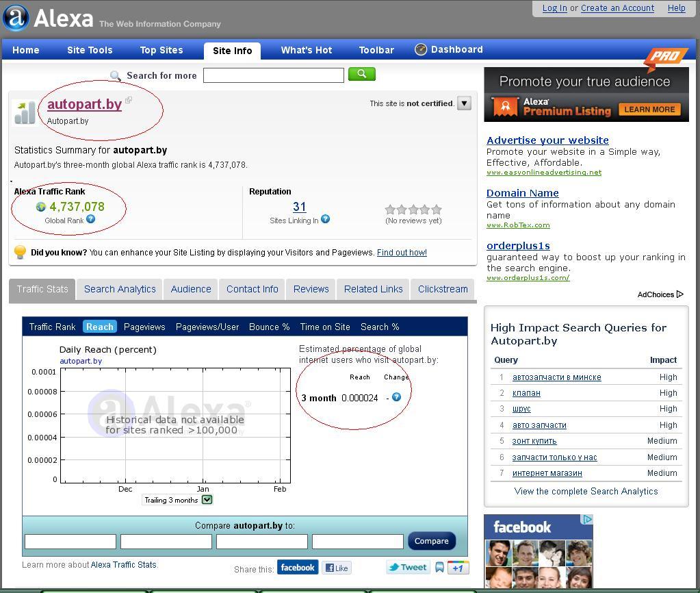Open the Related Links tab
The height and width of the screenshot is (593, 700).
373,289
